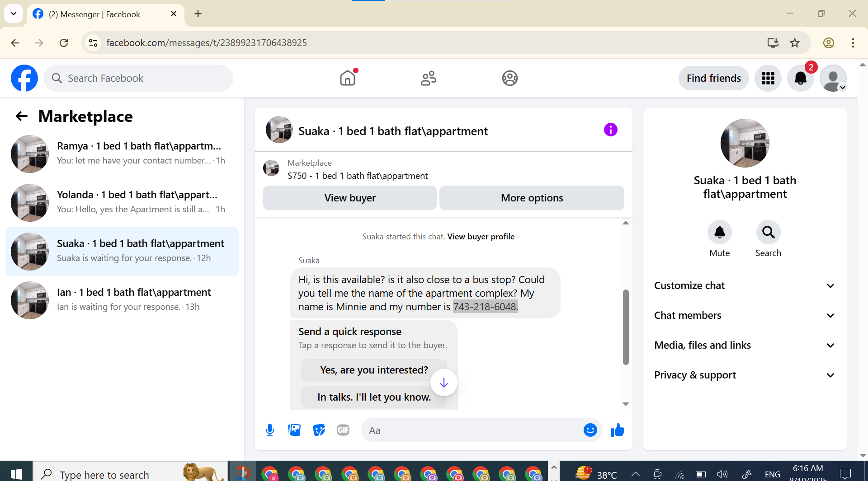Send quick response Yes, are you interested?
Screen dimensions: 868x481
[x=374, y=370]
